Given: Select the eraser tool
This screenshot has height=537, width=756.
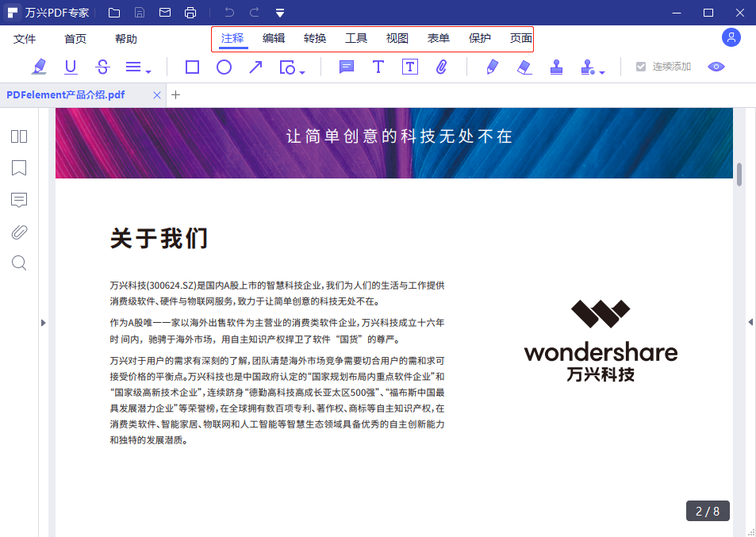Looking at the screenshot, I should coord(524,67).
